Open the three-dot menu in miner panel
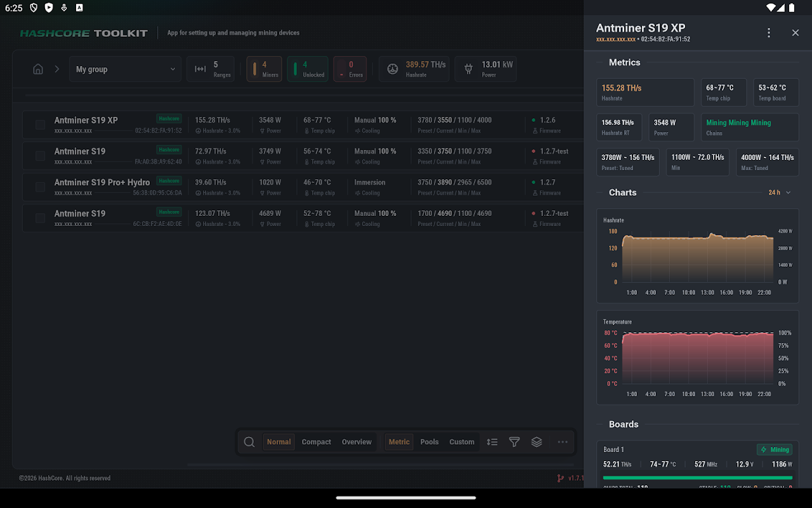Viewport: 812px width, 508px height. tap(769, 32)
